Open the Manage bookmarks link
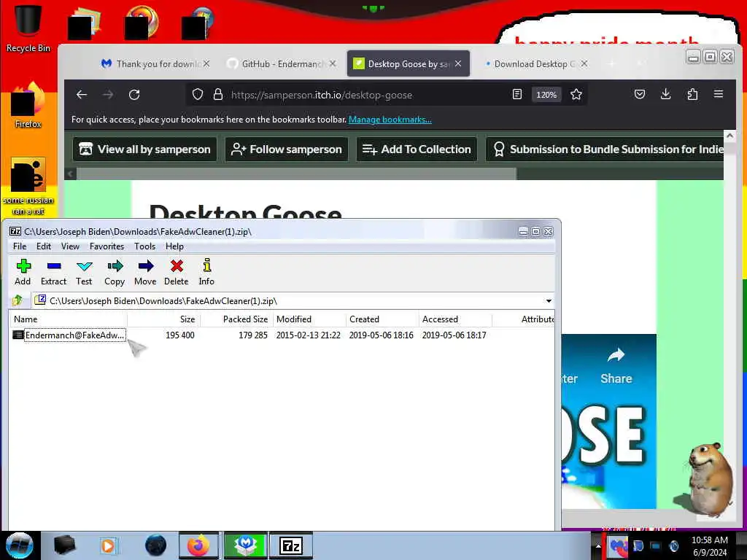This screenshot has height=560, width=747. tap(390, 120)
